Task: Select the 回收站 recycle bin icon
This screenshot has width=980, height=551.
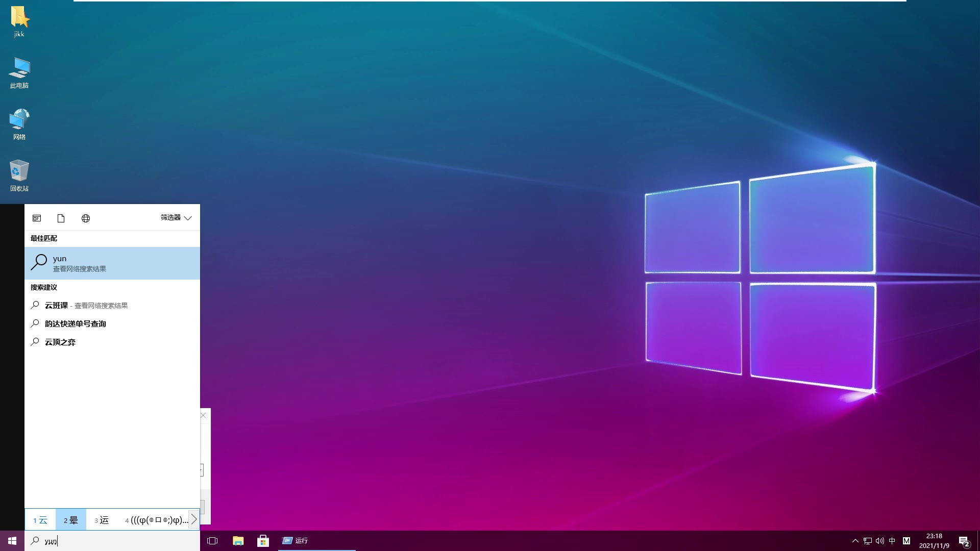Action: pos(19,176)
